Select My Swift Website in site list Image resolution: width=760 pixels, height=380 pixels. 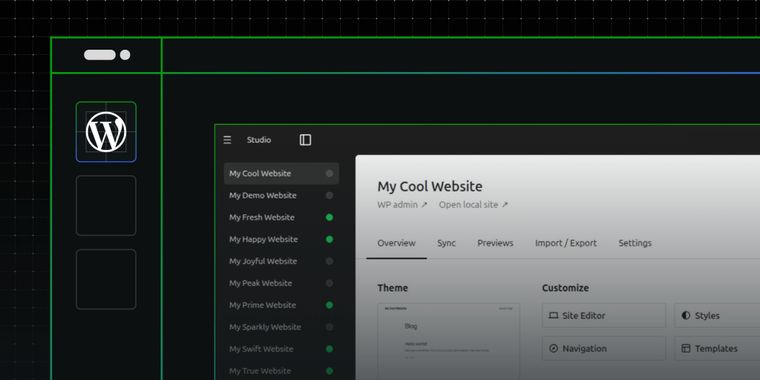[281, 348]
